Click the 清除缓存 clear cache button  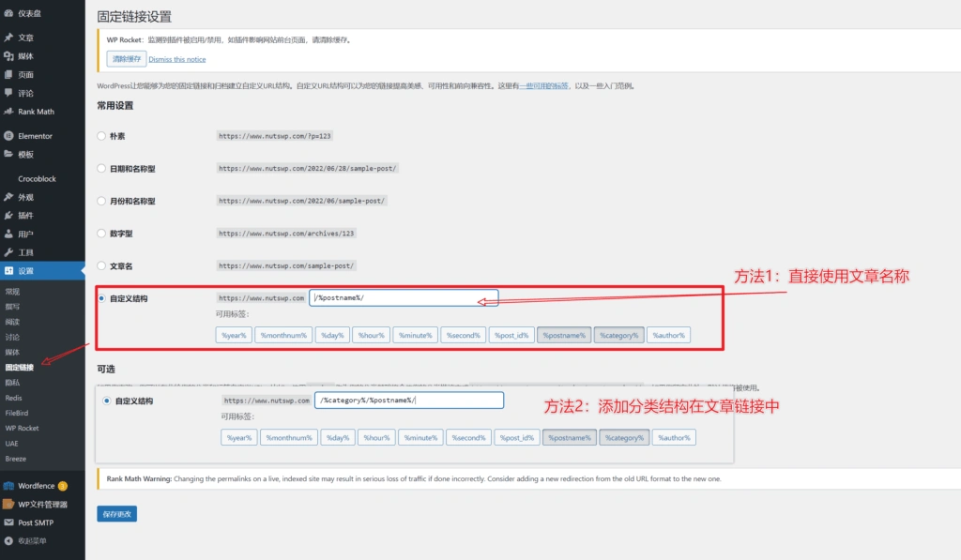tap(125, 59)
